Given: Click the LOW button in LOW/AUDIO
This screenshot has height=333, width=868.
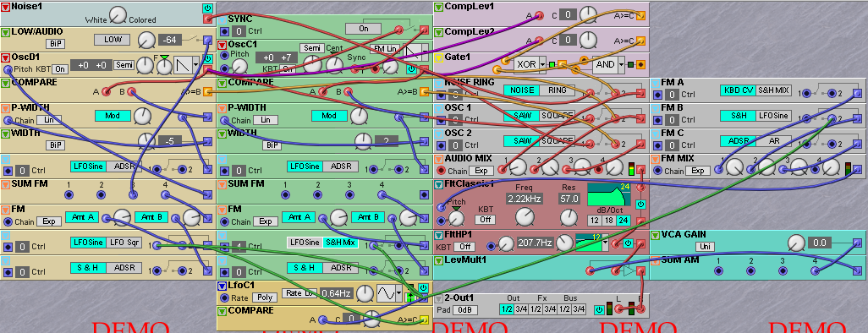Looking at the screenshot, I should point(112,39).
